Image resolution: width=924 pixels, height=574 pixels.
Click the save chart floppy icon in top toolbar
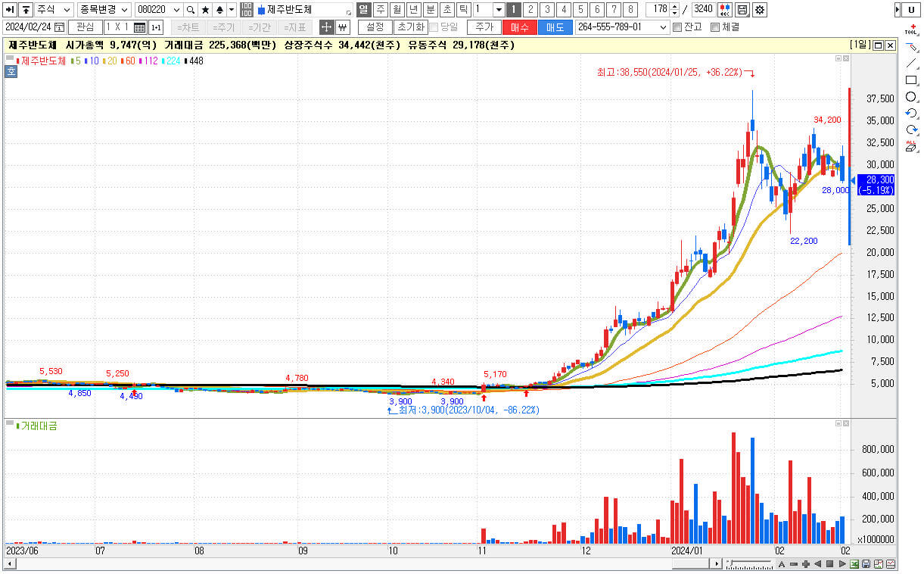742,10
